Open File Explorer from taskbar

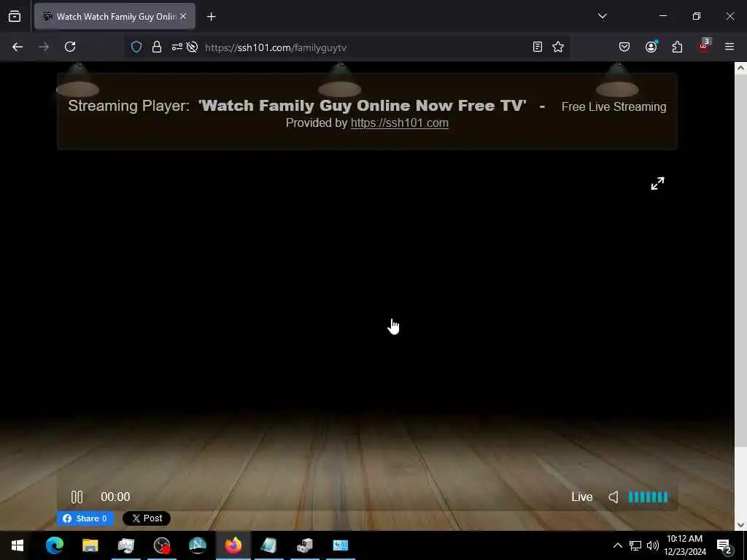pyautogui.click(x=90, y=545)
